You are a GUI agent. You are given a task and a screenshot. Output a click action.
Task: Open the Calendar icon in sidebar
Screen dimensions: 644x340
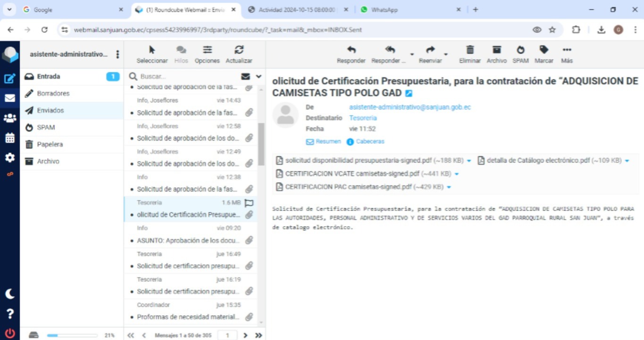[x=9, y=138]
